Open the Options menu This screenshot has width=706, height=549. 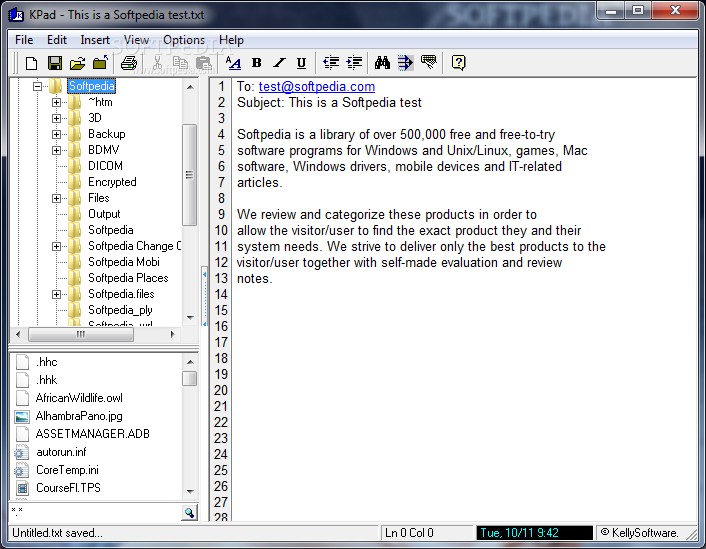coord(184,40)
